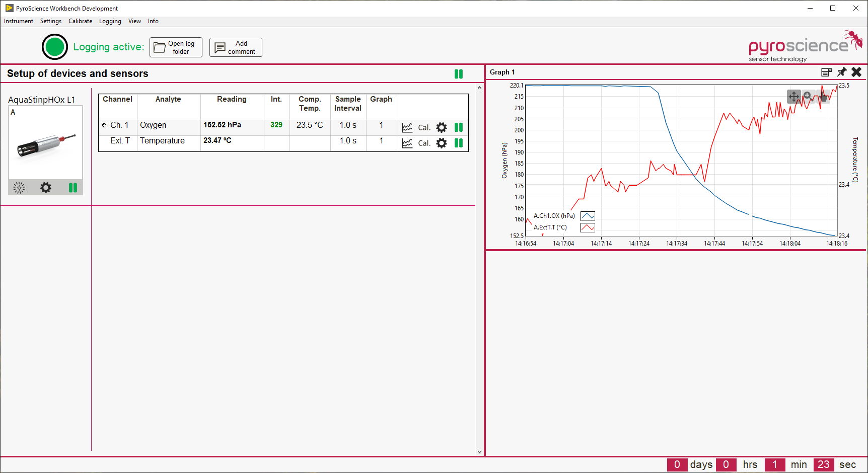Pause the Oxygen channel measurement
868x473 pixels.
(x=459, y=127)
